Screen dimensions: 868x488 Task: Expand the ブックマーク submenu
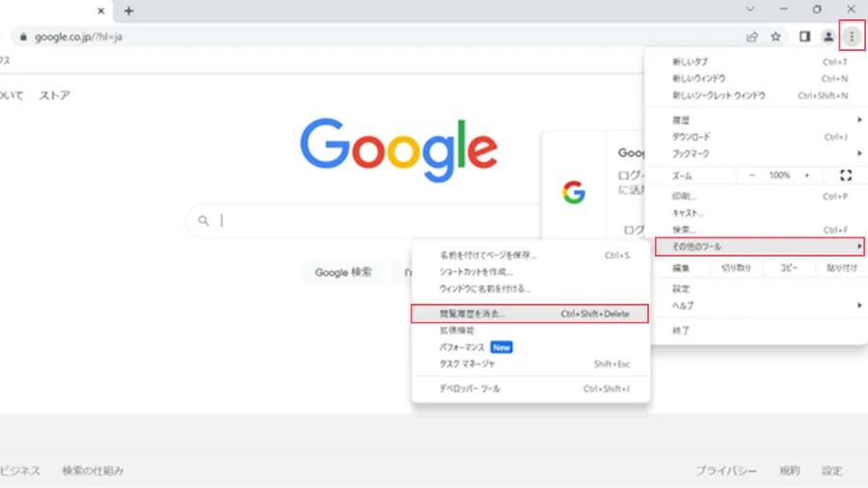(756, 153)
